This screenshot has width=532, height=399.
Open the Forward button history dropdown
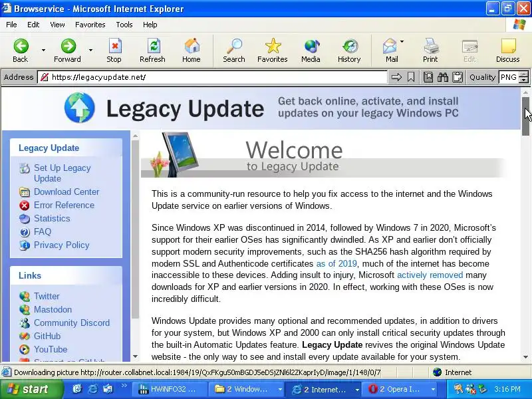click(90, 51)
